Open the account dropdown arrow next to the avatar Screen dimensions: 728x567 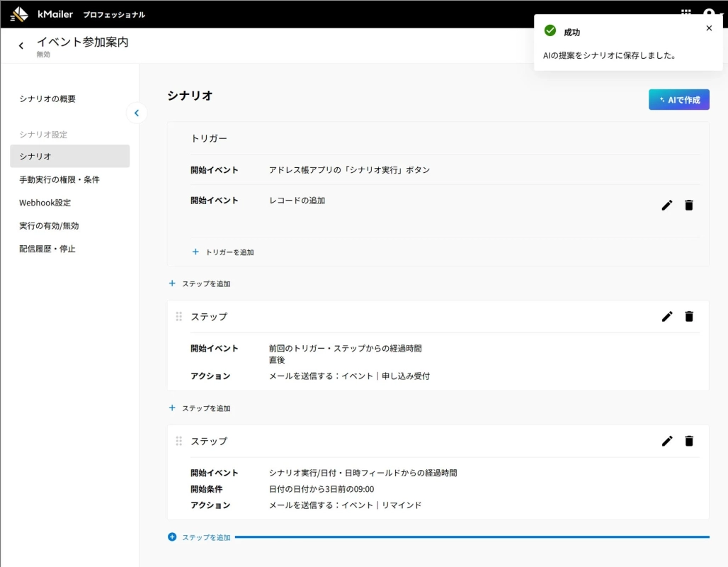(x=722, y=12)
